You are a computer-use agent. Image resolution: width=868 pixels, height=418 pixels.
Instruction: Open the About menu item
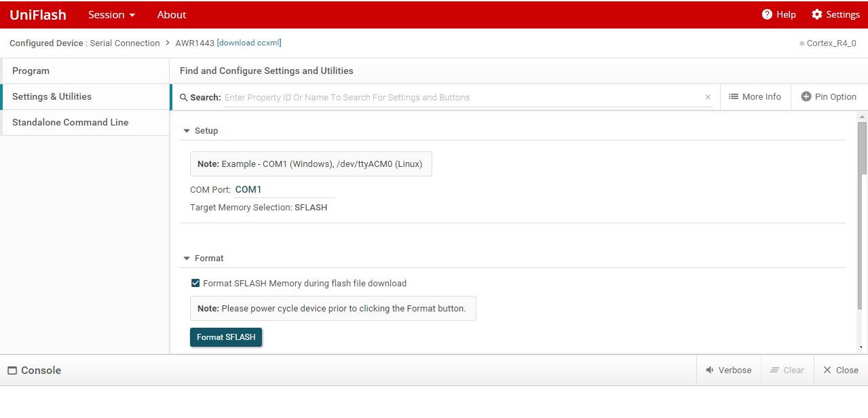tap(172, 14)
